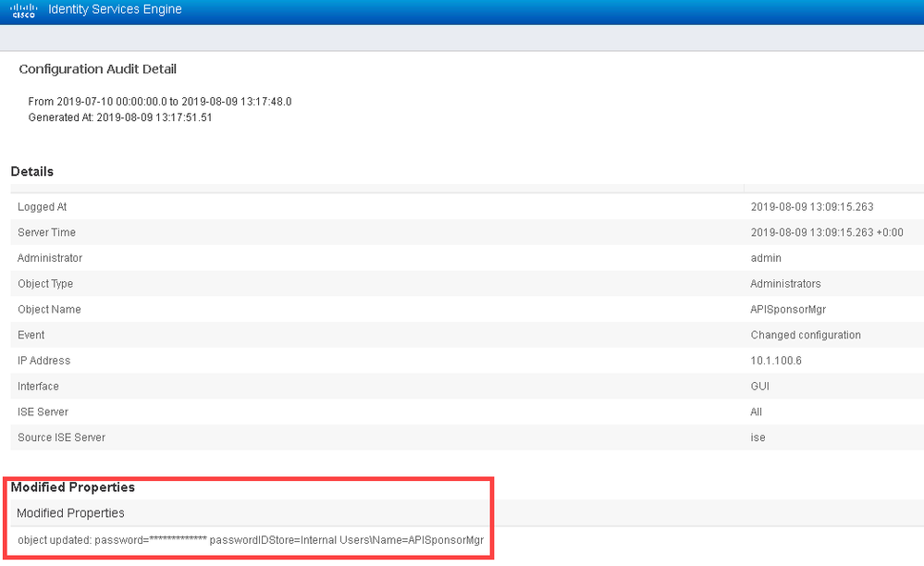Viewport: 924px width, 566px height.
Task: Click the Server Time label
Action: tap(46, 232)
